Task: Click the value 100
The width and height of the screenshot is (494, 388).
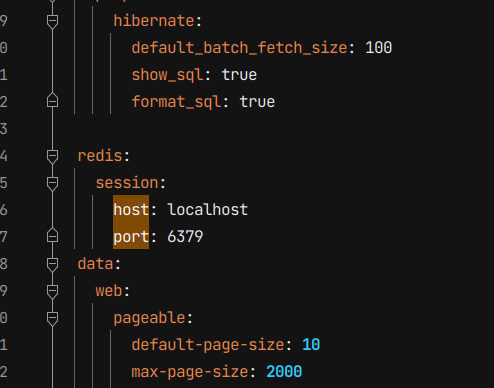Action: [379, 48]
